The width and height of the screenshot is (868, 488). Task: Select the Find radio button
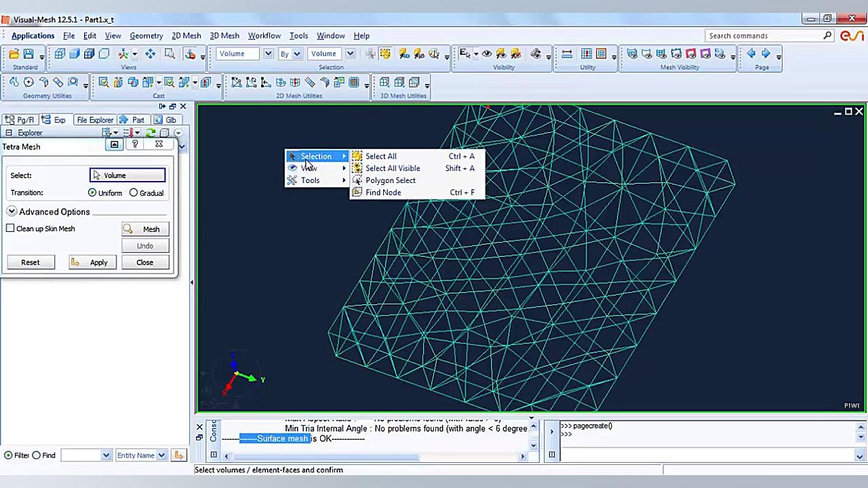[37, 455]
